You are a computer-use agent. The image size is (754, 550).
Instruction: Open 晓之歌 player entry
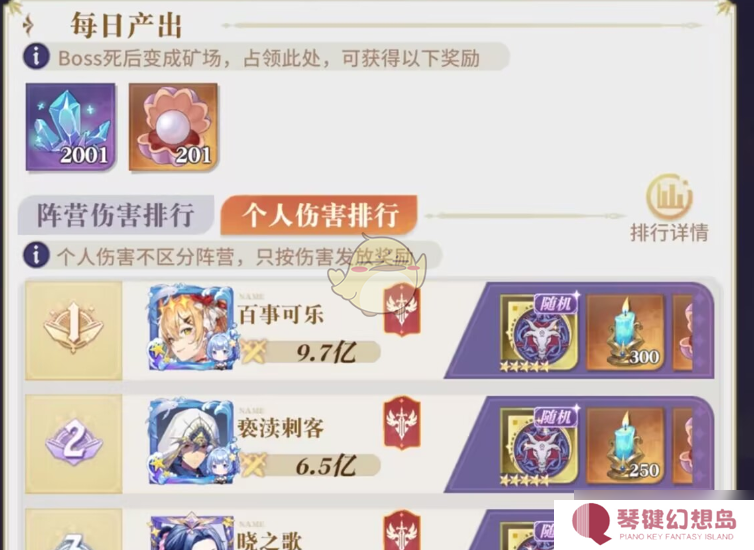(268, 540)
